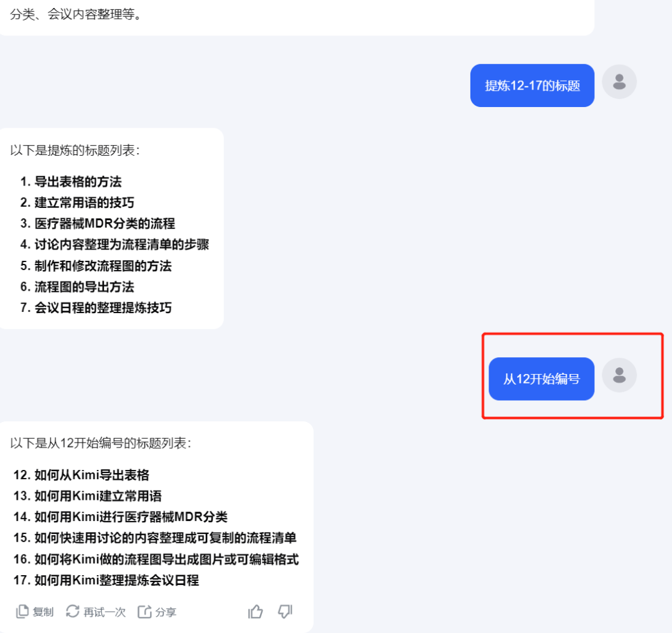Click item 16 "如何将Kimi做的流程图导出成图片或可编辑格式"
This screenshot has height=633, width=672.
[x=167, y=560]
